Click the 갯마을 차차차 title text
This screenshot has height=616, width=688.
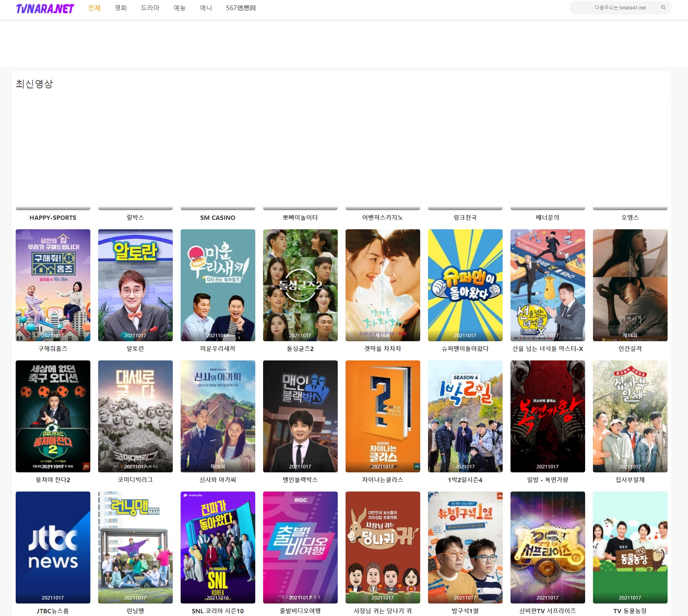pos(383,349)
